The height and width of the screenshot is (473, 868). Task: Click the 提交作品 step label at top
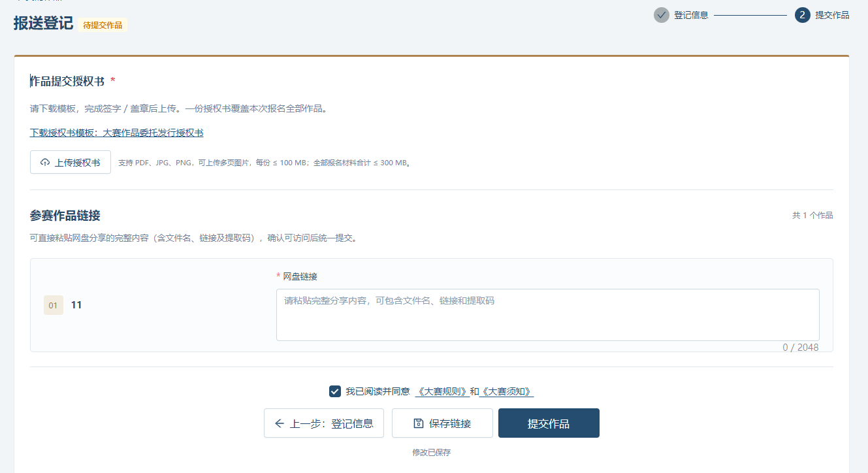point(832,15)
